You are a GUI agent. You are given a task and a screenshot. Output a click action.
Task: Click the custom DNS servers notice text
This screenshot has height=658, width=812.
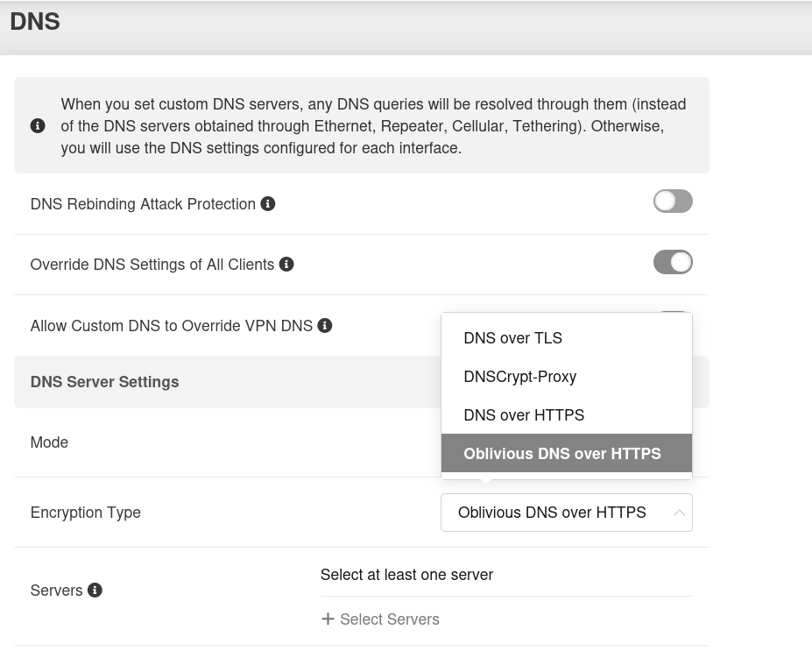point(373,126)
